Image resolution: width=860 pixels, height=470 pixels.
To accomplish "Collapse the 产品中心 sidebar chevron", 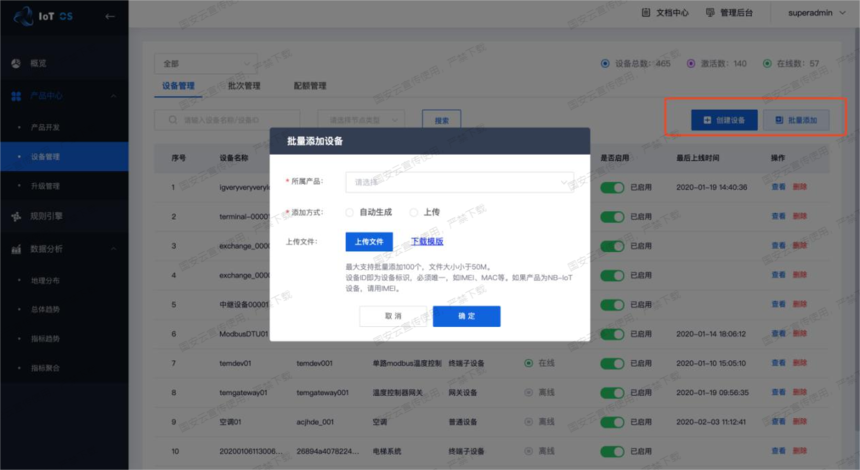I will point(114,96).
